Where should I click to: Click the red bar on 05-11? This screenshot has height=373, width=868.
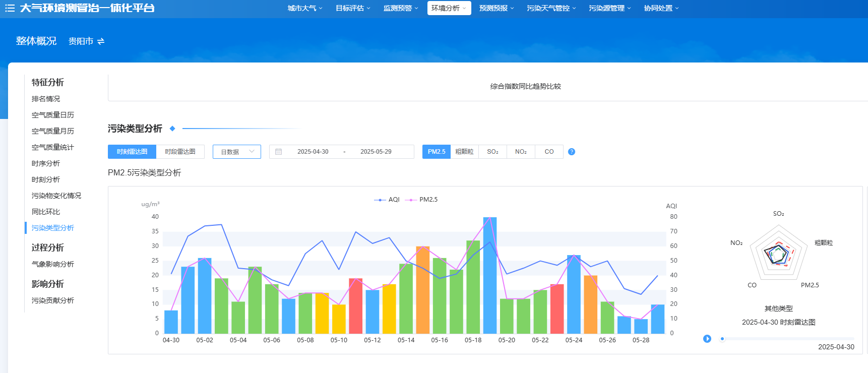point(356,305)
